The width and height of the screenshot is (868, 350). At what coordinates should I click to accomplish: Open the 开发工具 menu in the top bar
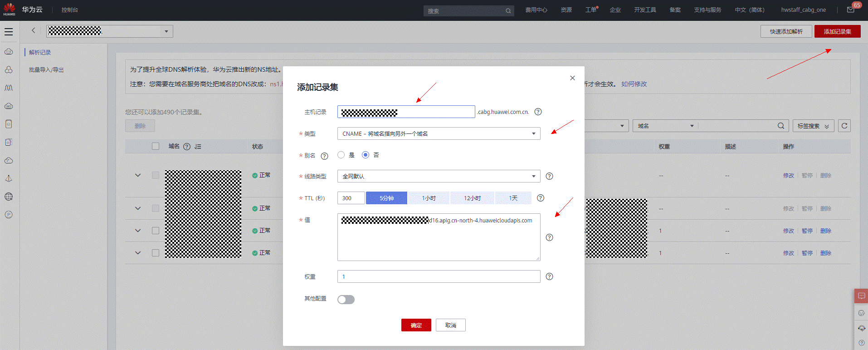[645, 10]
